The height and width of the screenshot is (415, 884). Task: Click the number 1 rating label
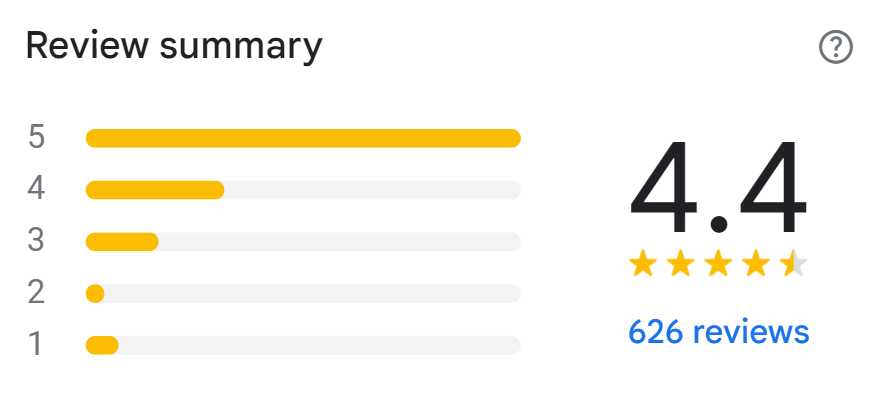coord(37,345)
